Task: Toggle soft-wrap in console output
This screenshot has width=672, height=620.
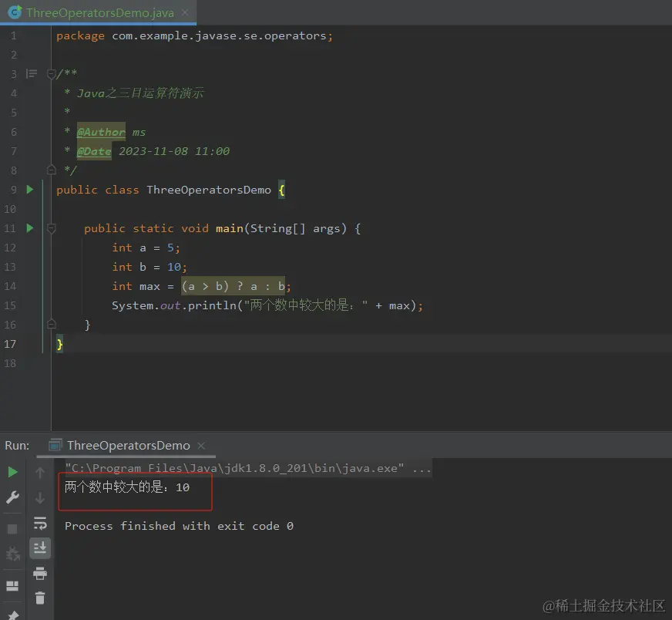Action: tap(40, 523)
